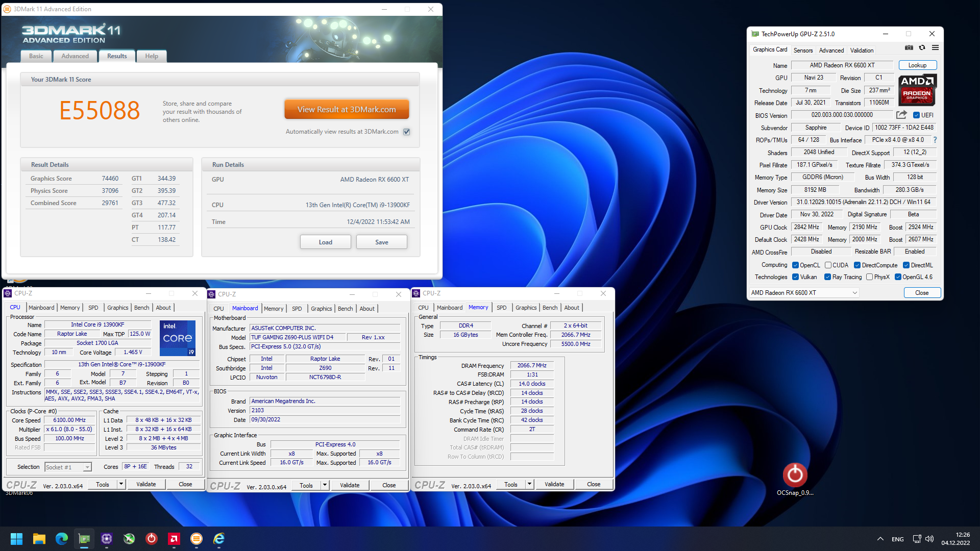Toggle OpenCL checkbox
Screen dimensions: 980x551
[x=795, y=265]
